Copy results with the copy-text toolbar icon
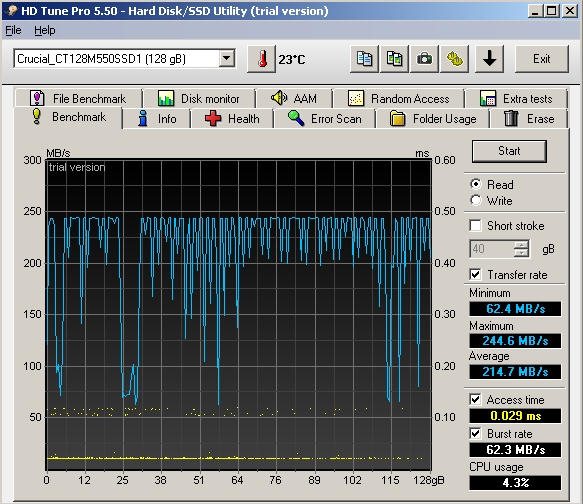The image size is (583, 504). [x=364, y=59]
